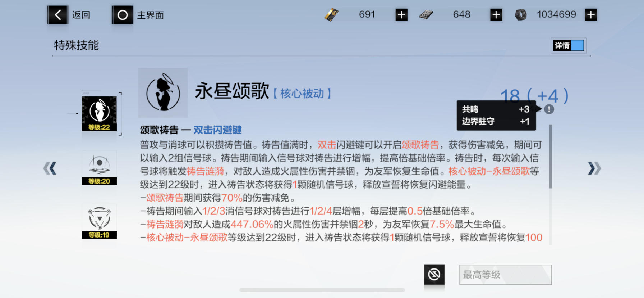The image size is (644, 298).
Task: Select skill thumbnail with 等级:20
Action: (99, 168)
